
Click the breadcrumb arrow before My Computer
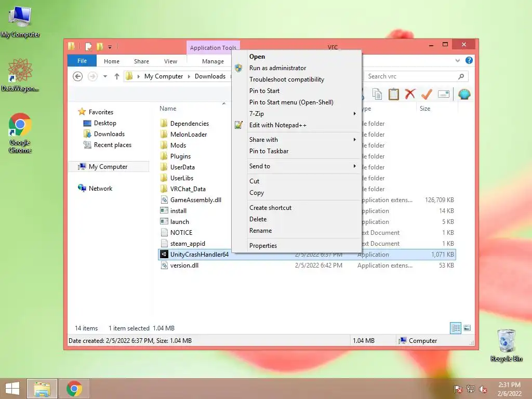pos(138,76)
